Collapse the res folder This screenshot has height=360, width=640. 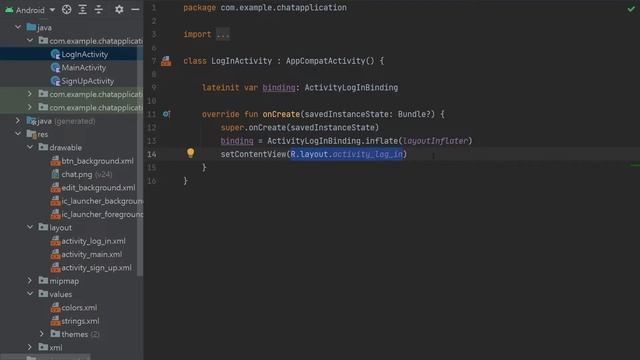pyautogui.click(x=18, y=134)
